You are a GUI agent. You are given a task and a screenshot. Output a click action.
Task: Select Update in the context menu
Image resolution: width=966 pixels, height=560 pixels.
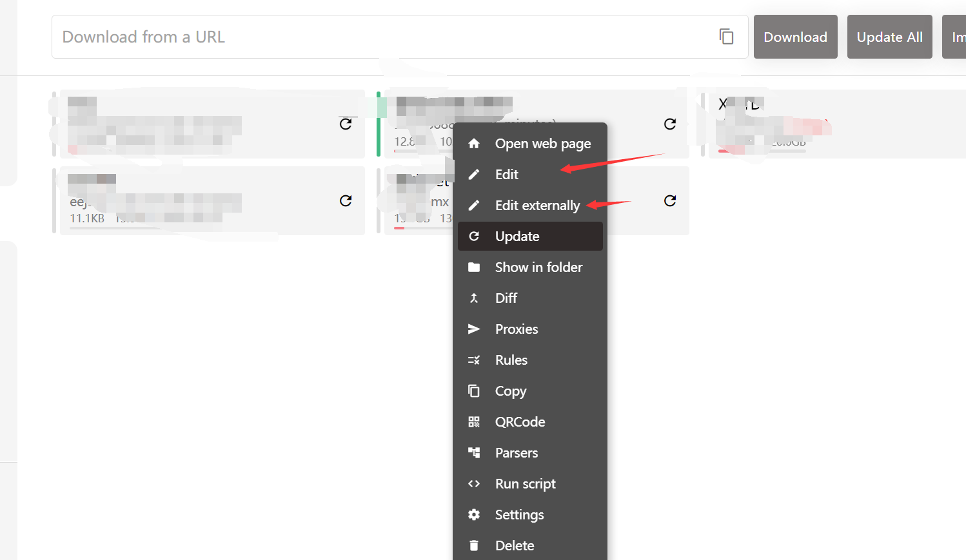pyautogui.click(x=517, y=237)
